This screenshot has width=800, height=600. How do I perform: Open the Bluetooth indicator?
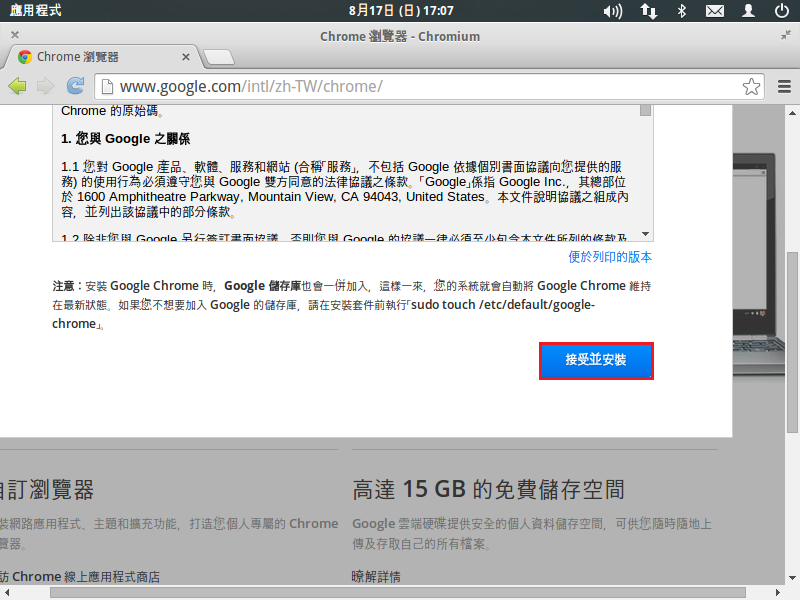pos(682,11)
